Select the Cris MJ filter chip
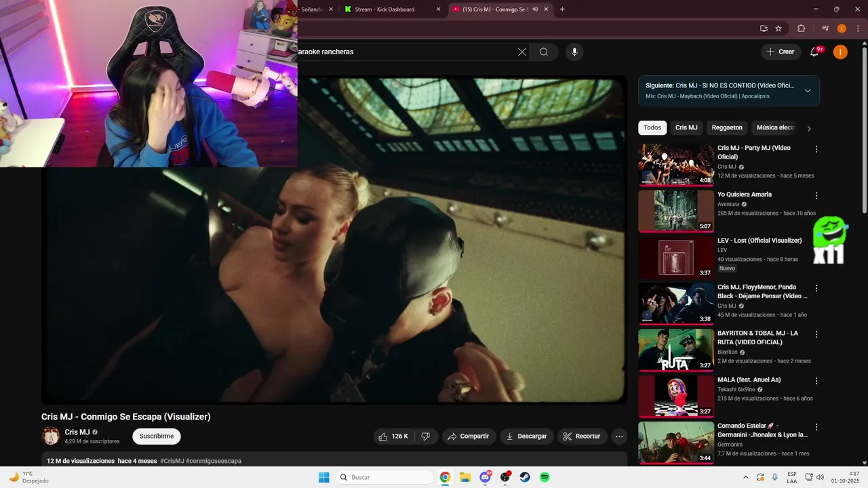The image size is (868, 488). [686, 127]
